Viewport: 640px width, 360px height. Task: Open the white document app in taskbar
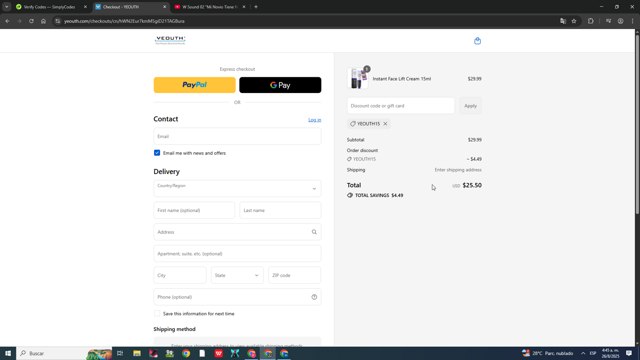tap(202, 353)
